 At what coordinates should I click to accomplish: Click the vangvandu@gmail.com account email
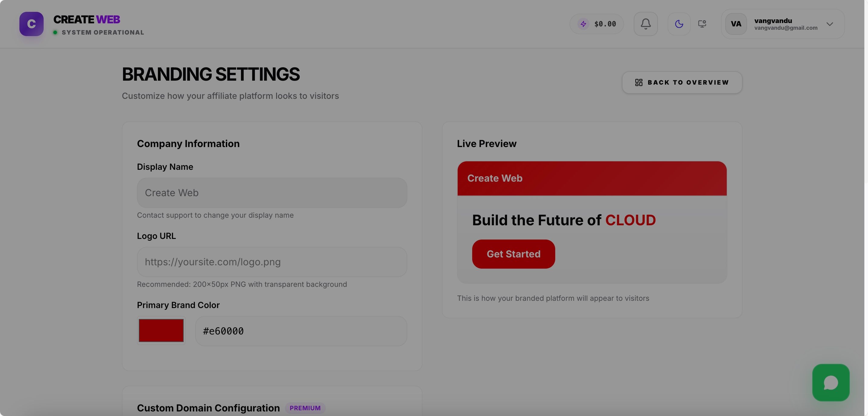(x=786, y=28)
